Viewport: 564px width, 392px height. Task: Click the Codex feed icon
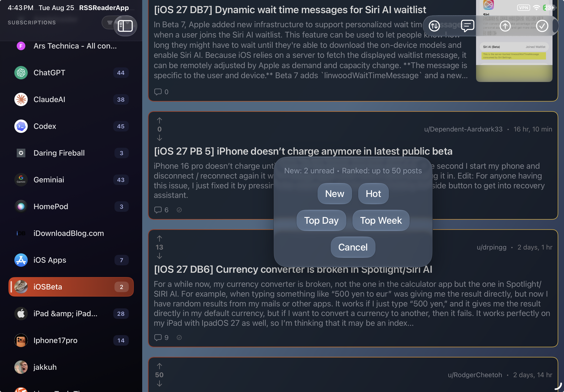[21, 126]
